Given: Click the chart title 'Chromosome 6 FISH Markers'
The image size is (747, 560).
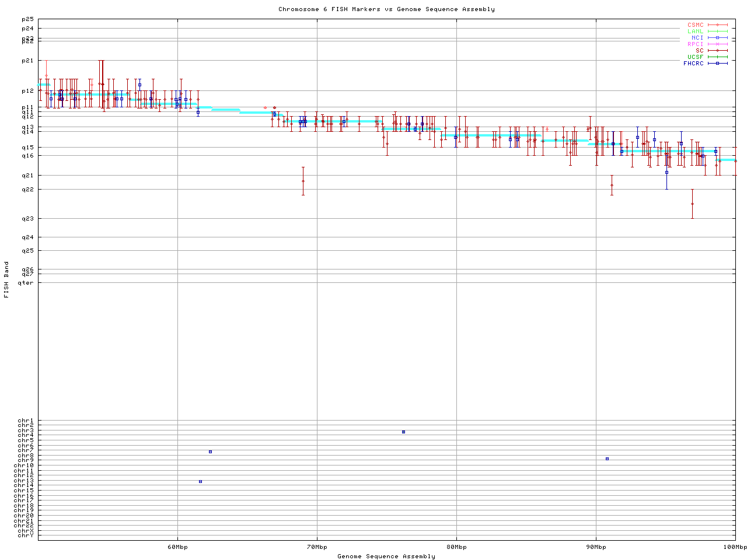Looking at the screenshot, I should (386, 9).
